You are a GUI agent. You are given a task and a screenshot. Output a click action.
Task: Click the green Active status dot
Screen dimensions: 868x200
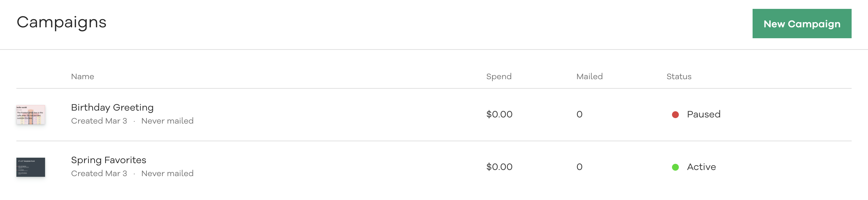pyautogui.click(x=675, y=167)
